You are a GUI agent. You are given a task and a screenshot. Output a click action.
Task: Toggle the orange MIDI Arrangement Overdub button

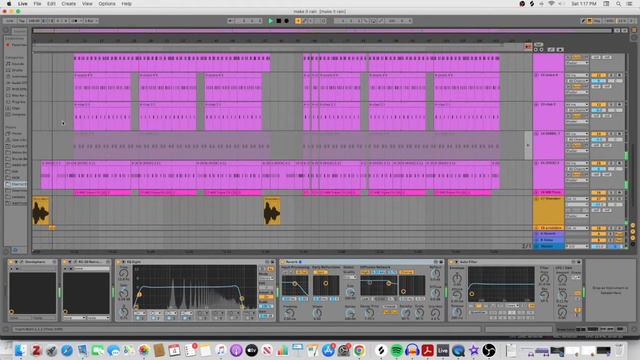coord(298,21)
